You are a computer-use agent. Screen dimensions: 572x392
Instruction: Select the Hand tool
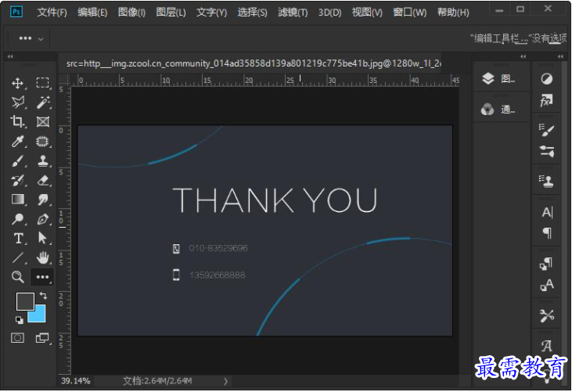tap(43, 257)
